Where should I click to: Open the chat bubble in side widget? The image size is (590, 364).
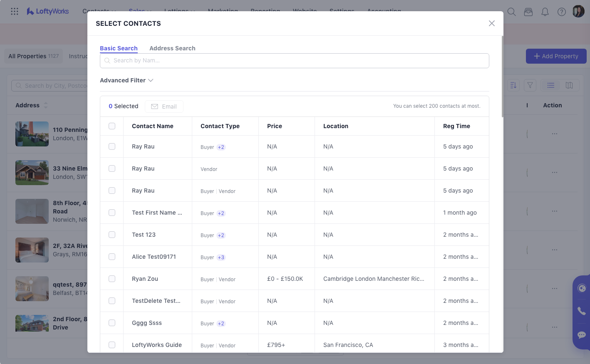coord(582,335)
